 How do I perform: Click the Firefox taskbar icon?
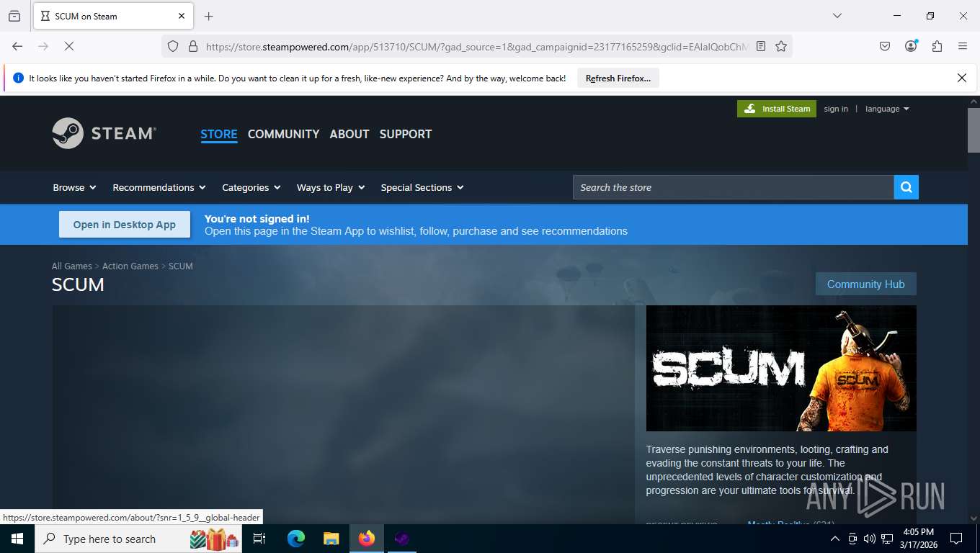pos(366,539)
